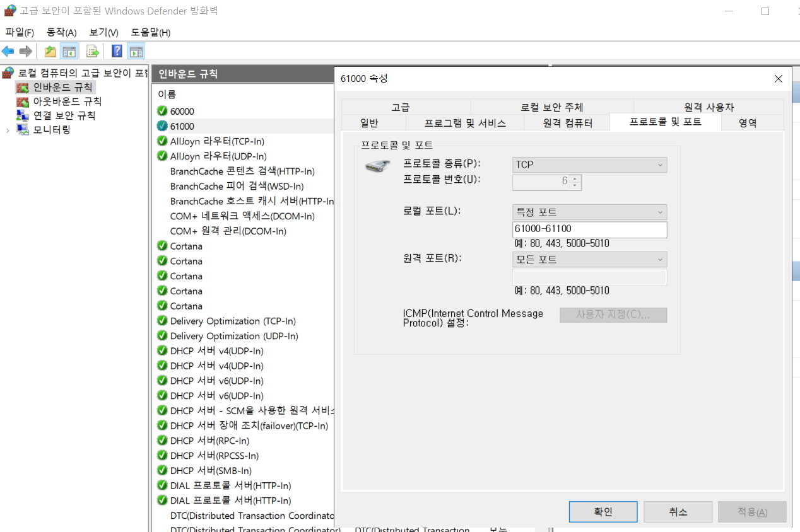This screenshot has height=532, width=800.
Task: Select the root 로컬 컴퓨터의 고급 보안 node text
Action: pyautogui.click(x=83, y=73)
